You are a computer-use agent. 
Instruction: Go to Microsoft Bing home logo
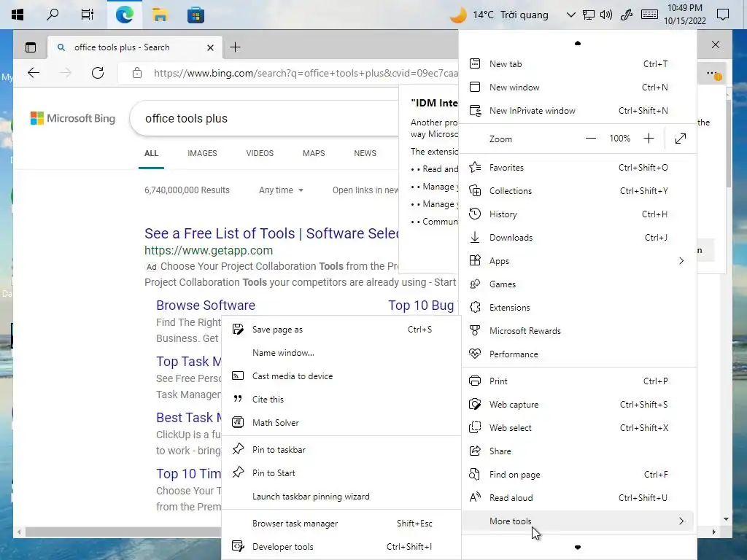[73, 118]
